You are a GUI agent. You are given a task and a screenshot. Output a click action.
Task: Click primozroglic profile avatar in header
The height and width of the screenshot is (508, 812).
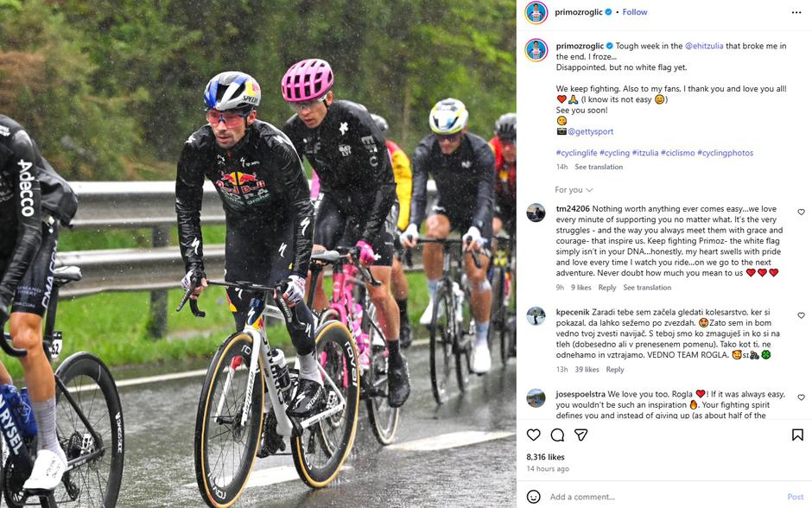536,12
